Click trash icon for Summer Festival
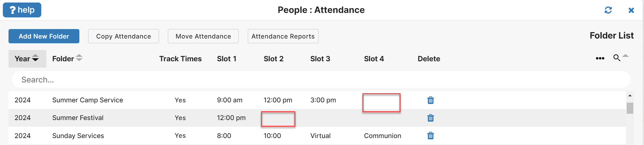The width and height of the screenshot is (644, 145). click(430, 118)
